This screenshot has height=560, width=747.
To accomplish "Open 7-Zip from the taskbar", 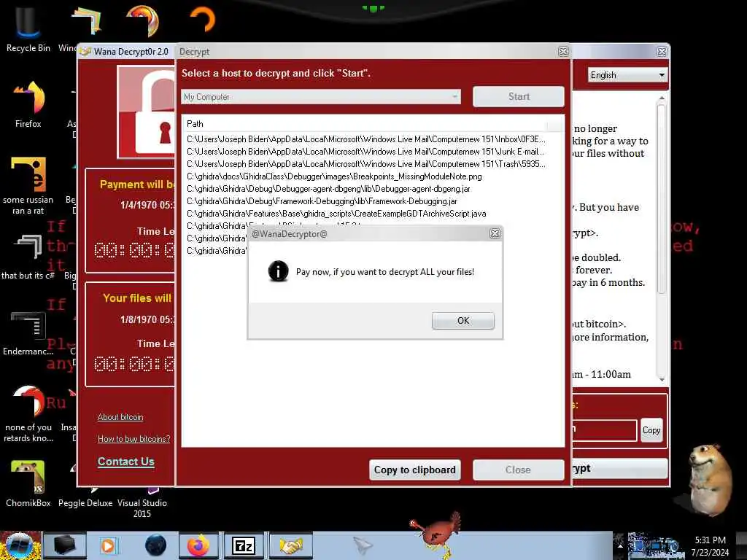I will click(244, 545).
